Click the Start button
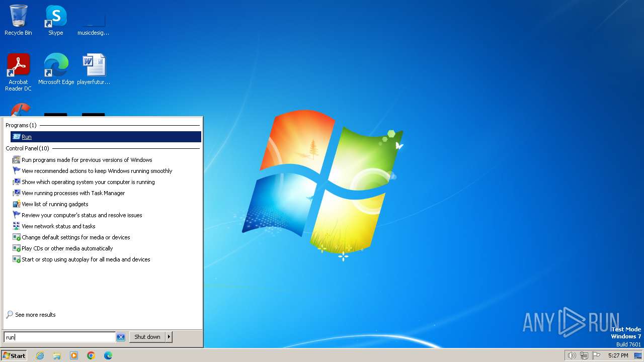 (14, 355)
